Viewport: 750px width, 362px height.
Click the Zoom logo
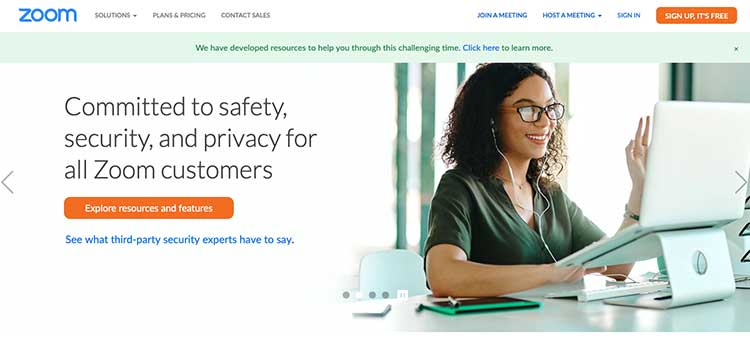click(x=47, y=15)
